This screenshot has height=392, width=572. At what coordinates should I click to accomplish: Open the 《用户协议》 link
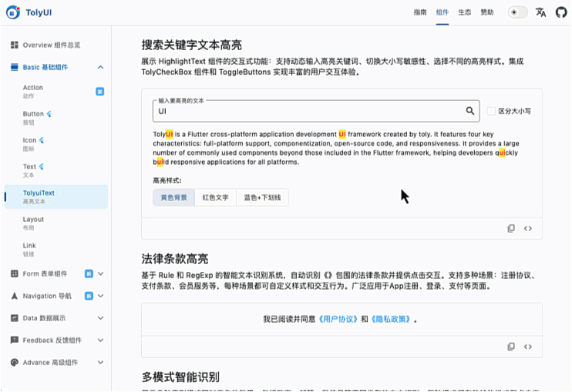[x=338, y=319]
